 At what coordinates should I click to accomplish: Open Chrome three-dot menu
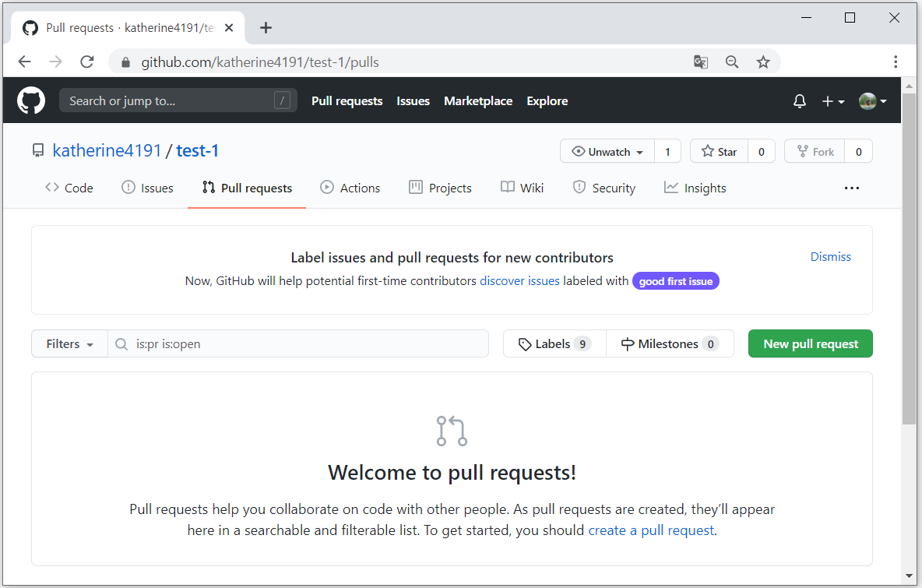[x=895, y=62]
